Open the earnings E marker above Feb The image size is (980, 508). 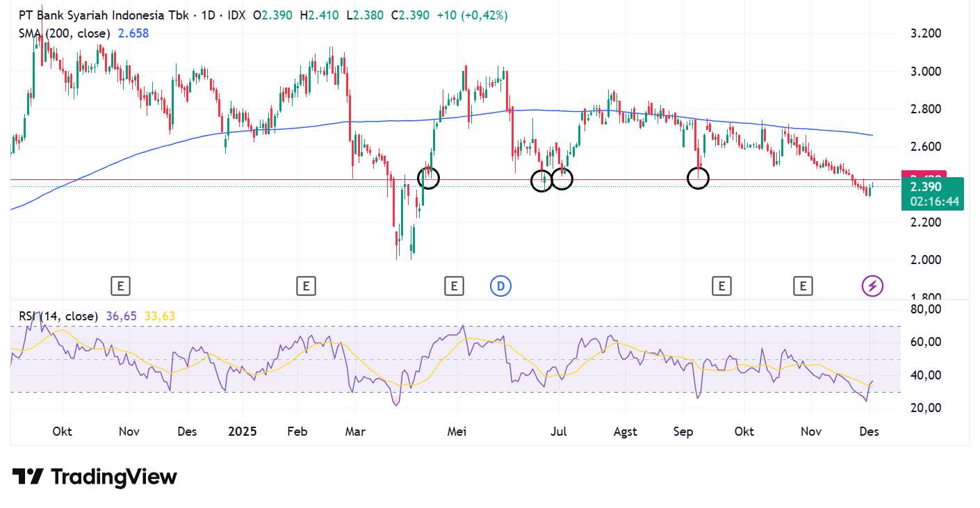(x=305, y=285)
